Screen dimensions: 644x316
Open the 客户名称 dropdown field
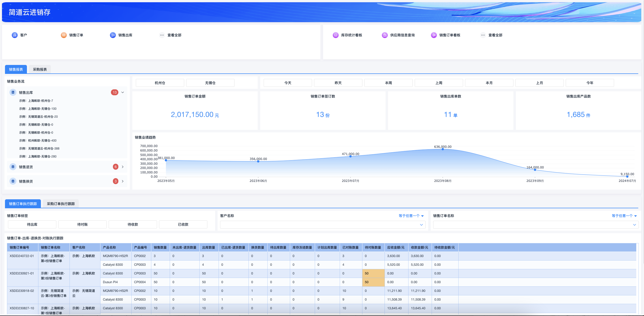(x=322, y=225)
